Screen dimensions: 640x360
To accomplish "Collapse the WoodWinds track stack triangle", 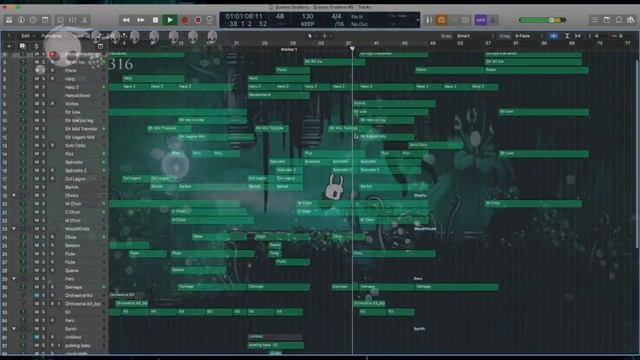I will pyautogui.click(x=14, y=229).
